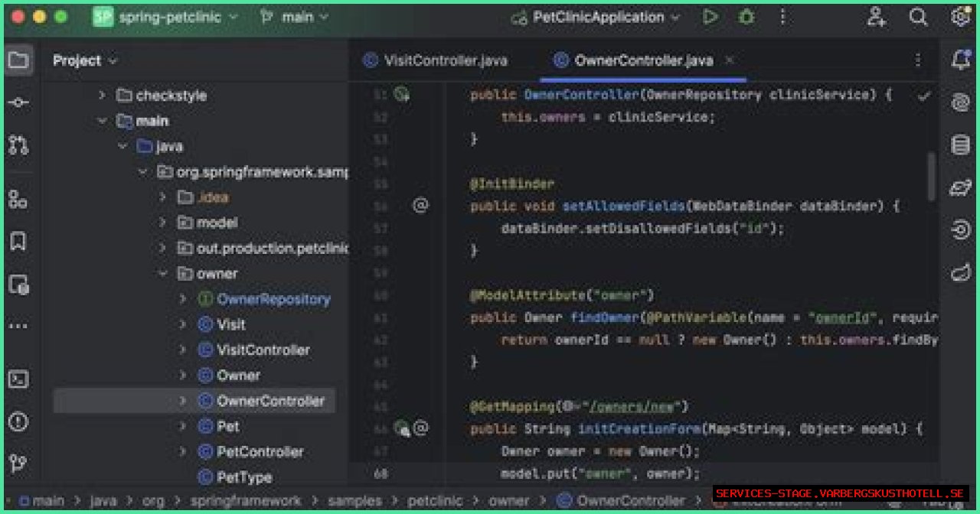The image size is (980, 514).
Task: Select the Owner class in tree
Action: pyautogui.click(x=238, y=376)
